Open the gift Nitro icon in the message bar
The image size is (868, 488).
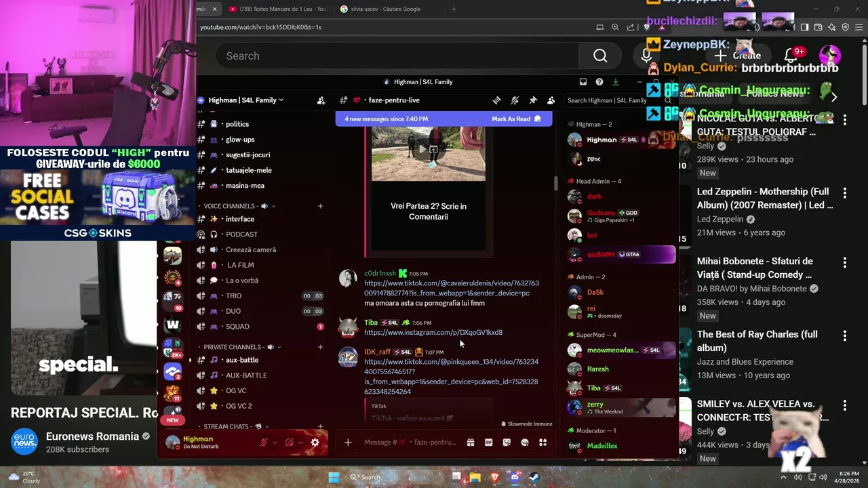click(470, 443)
